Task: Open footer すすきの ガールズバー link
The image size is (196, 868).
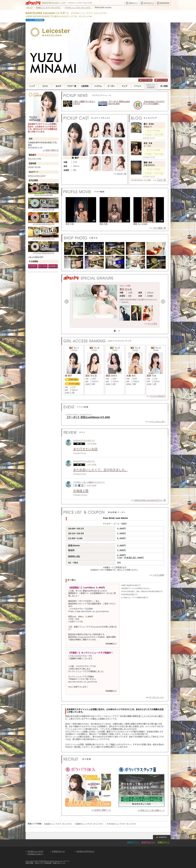Action: (35, 854)
